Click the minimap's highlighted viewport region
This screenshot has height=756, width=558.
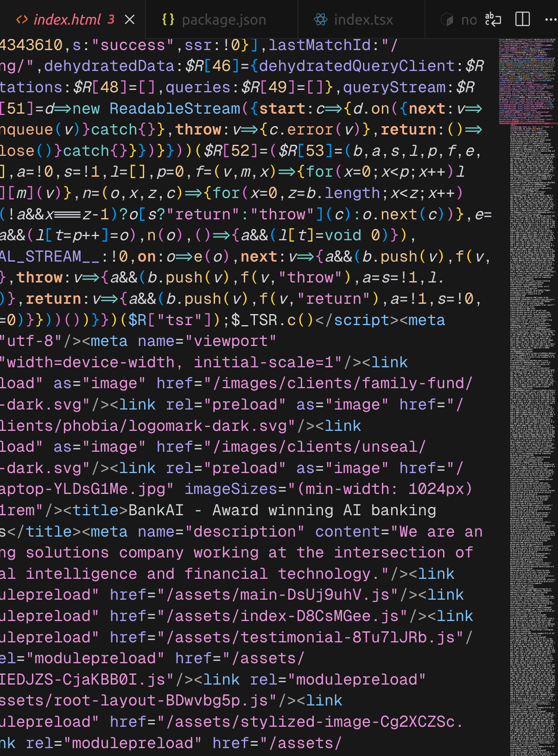coord(527,82)
